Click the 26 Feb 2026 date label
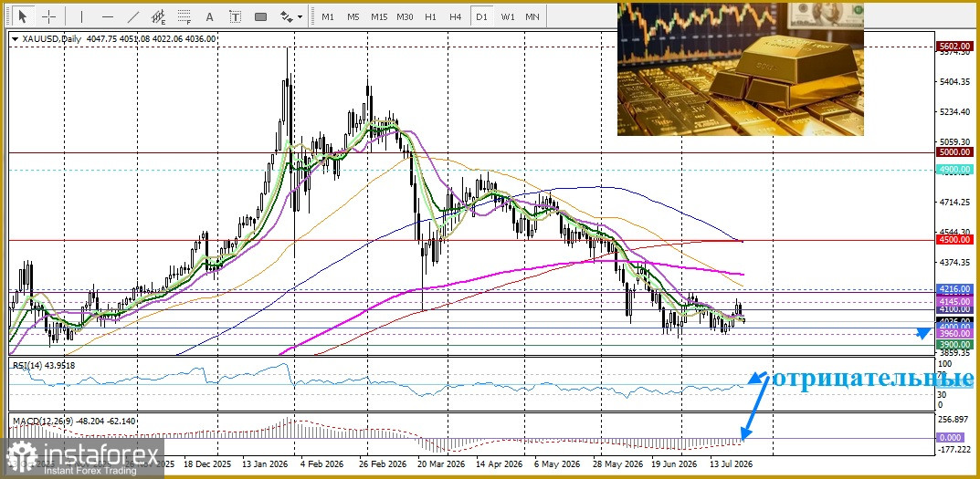The image size is (980, 479). pos(384,464)
